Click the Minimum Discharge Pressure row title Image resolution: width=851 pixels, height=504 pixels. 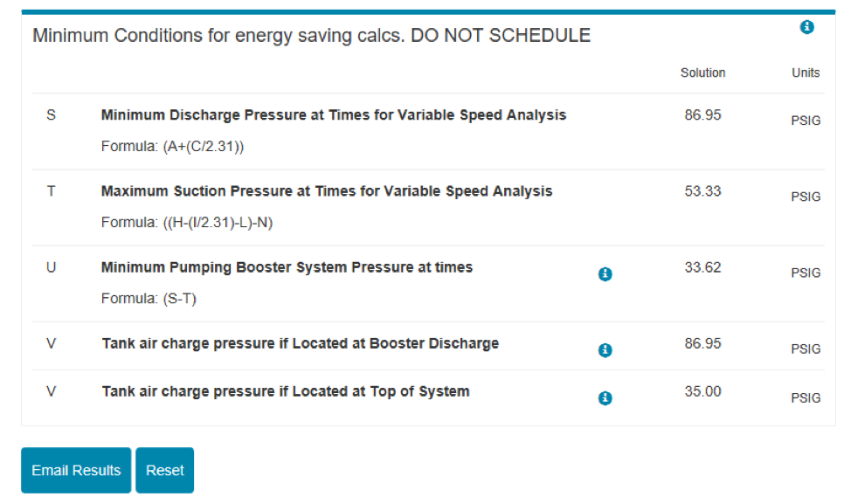tap(334, 115)
